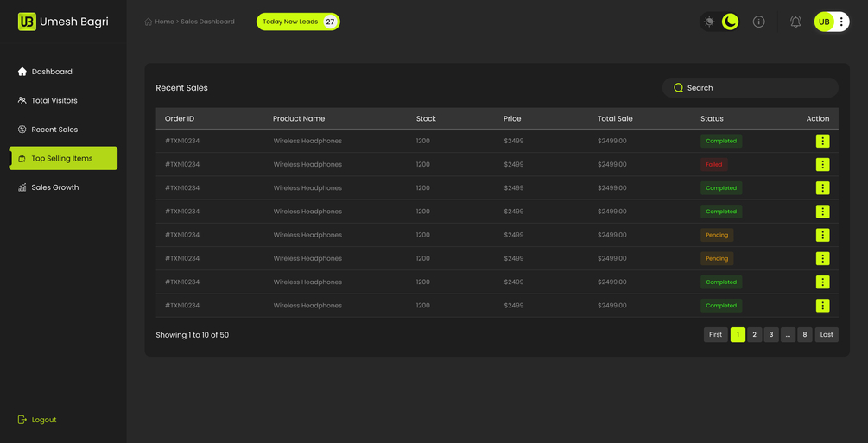This screenshot has height=443, width=868.
Task: Select Top Selling Items menu entry
Action: [x=63, y=158]
